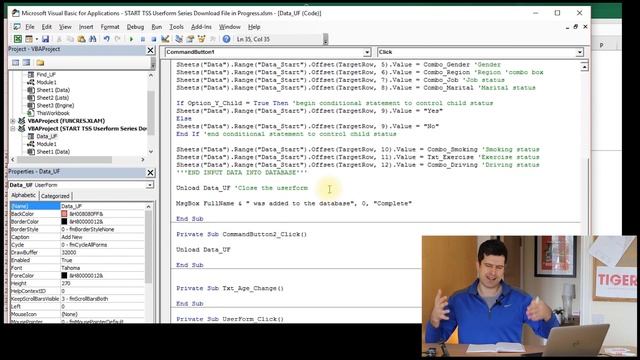Open the Window menu
640x360 pixels.
(229, 27)
